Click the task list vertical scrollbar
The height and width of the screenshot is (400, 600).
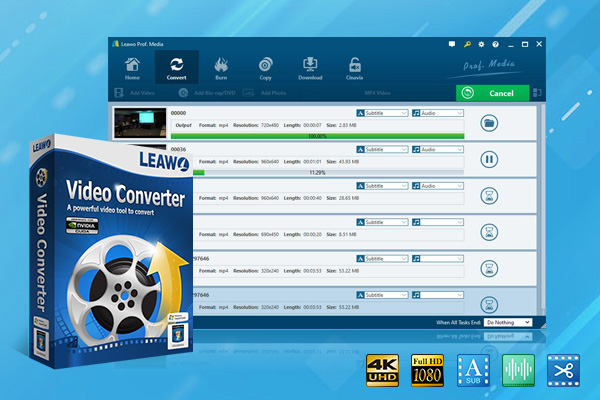[542, 209]
